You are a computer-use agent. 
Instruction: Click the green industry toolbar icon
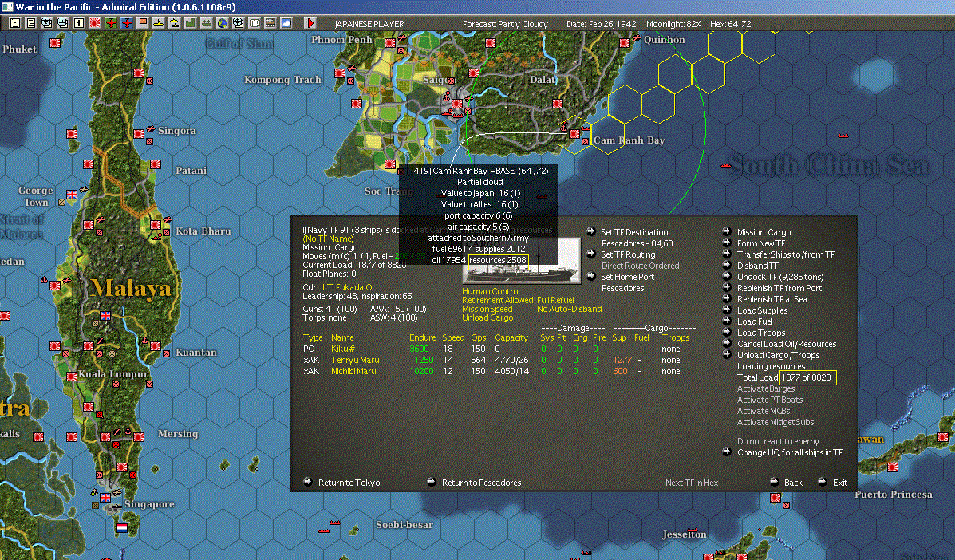click(x=190, y=23)
